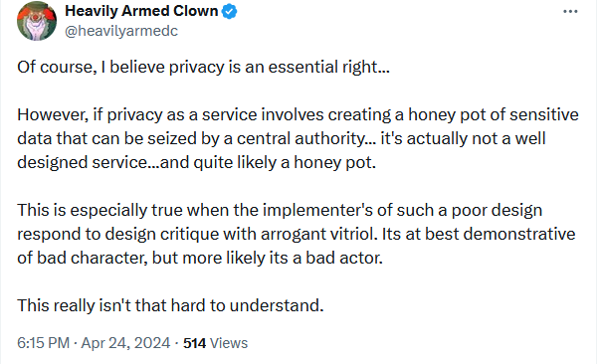Open the Heavily Armed Clown display name
The width and height of the screenshot is (601, 364).
point(141,11)
